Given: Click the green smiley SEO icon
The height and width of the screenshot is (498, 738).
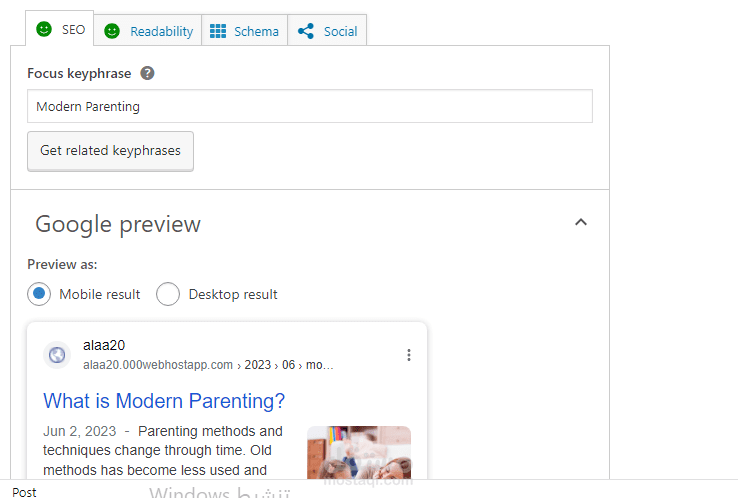Looking at the screenshot, I should (x=43, y=30).
